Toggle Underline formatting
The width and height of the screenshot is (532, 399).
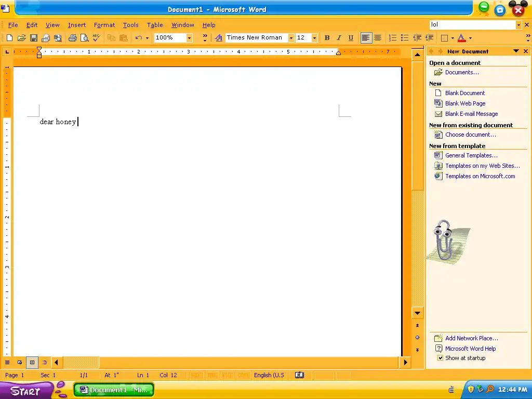(351, 37)
